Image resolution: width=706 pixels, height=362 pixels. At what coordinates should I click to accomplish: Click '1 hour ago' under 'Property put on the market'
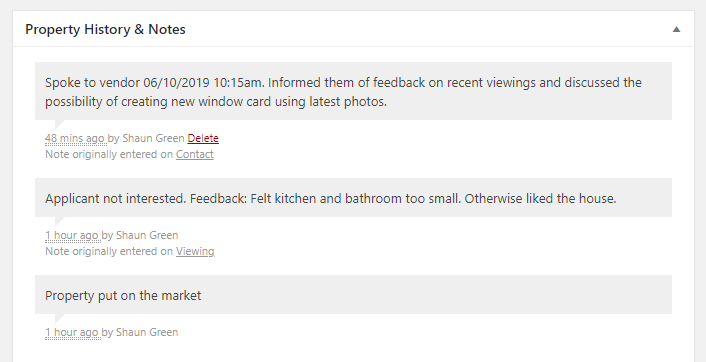click(72, 332)
